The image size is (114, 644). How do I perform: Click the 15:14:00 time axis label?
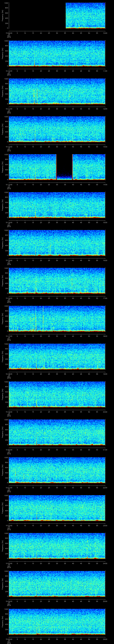pos(9,222)
